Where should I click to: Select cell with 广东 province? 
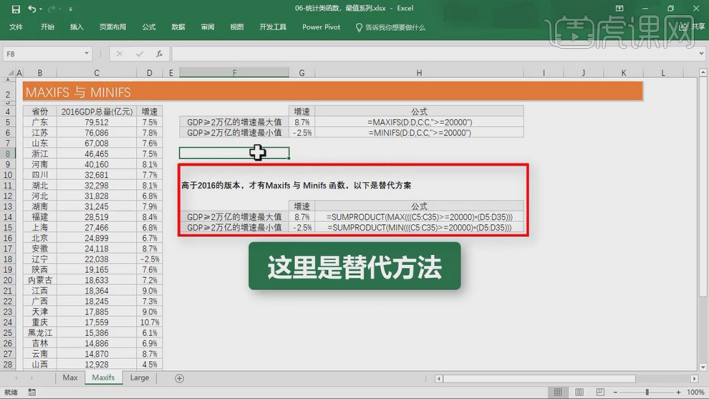(40, 122)
